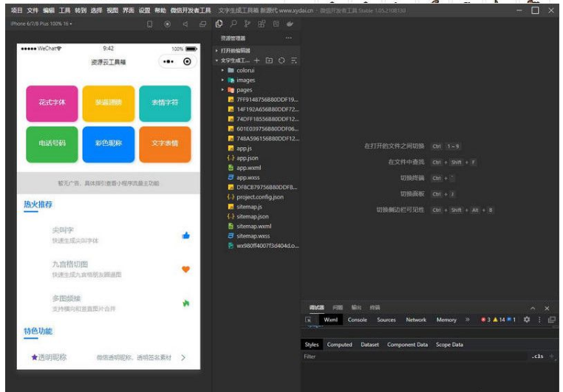The image size is (563, 392).
Task: Click the source control branch icon
Action: [248, 24]
